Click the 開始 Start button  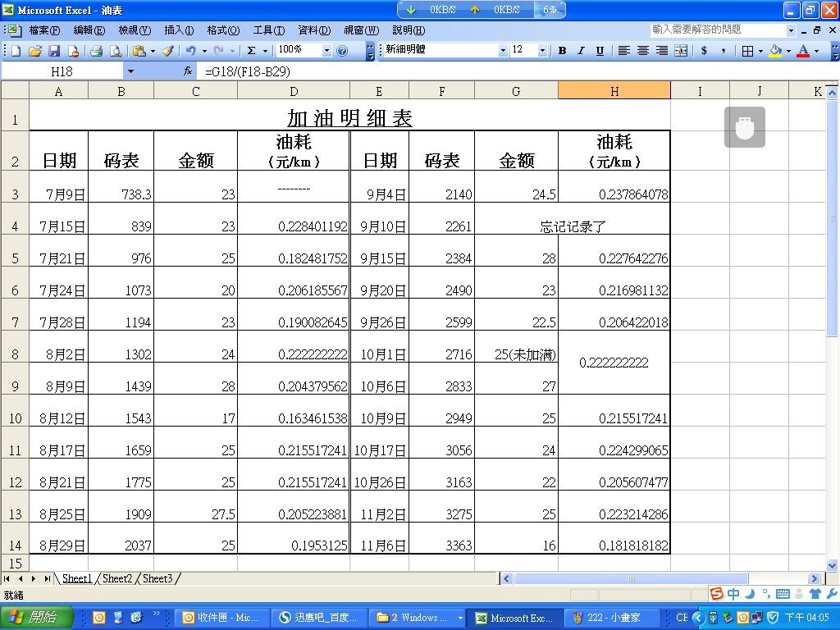[x=36, y=617]
